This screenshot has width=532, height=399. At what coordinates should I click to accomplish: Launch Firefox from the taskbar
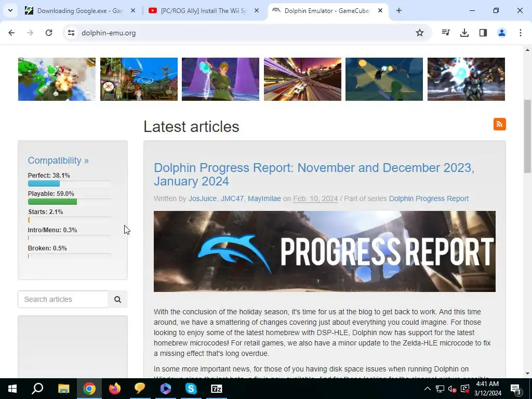(x=115, y=389)
